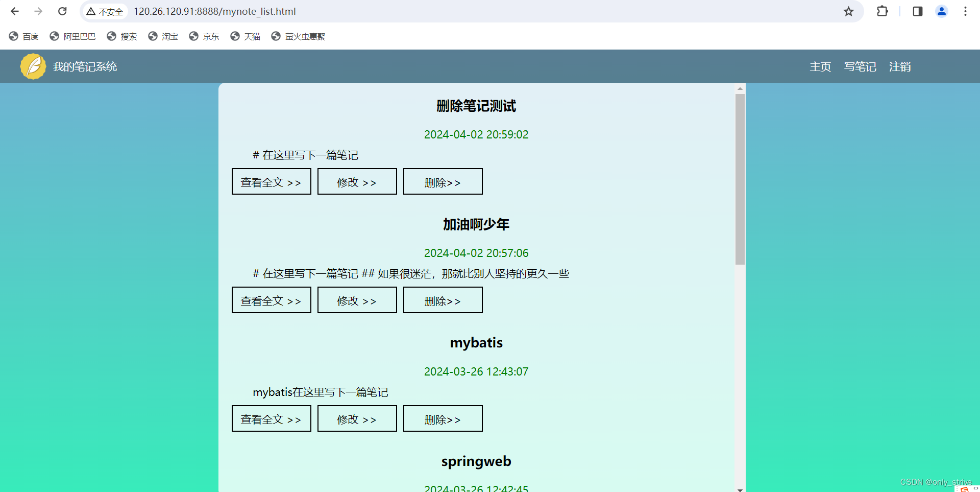This screenshot has width=980, height=492.
Task: Open the 阿里巴巴 bookmark
Action: pyautogui.click(x=72, y=36)
